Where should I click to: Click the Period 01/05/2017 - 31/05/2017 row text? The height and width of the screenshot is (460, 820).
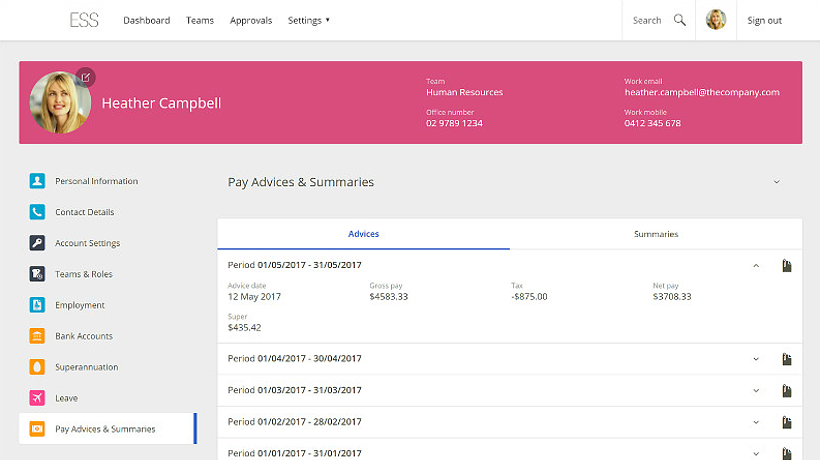pyautogui.click(x=294, y=265)
